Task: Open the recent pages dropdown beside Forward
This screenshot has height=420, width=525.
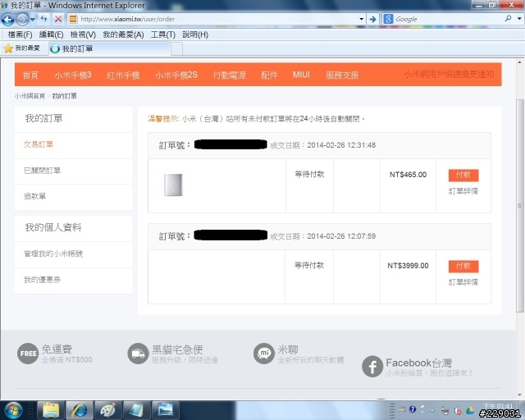Action: click(x=33, y=20)
